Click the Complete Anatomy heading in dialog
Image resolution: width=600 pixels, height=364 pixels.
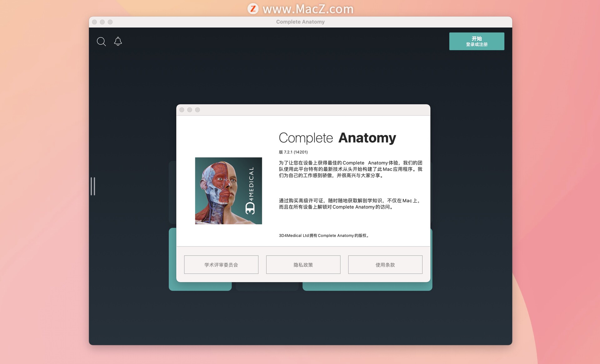tap(337, 138)
